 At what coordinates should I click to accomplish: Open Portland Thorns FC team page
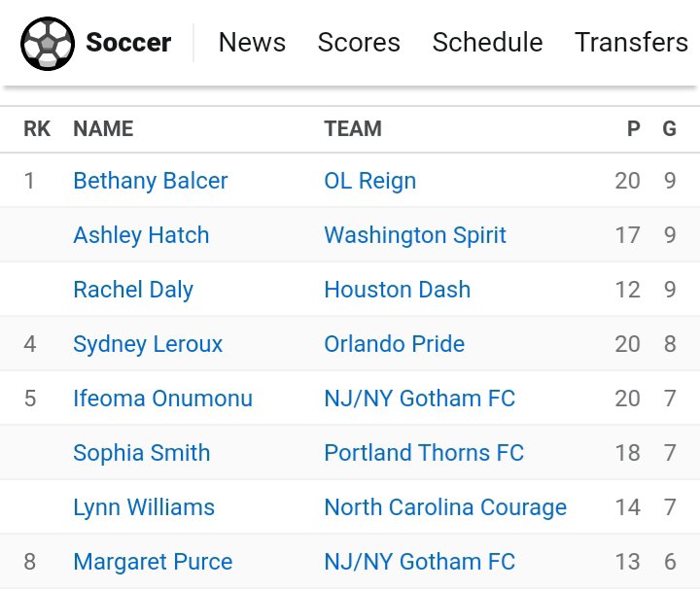coord(424,453)
